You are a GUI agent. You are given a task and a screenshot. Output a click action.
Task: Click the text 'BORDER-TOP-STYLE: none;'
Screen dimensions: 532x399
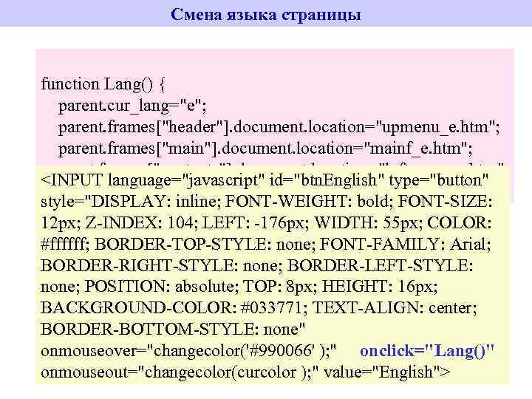[x=205, y=245]
